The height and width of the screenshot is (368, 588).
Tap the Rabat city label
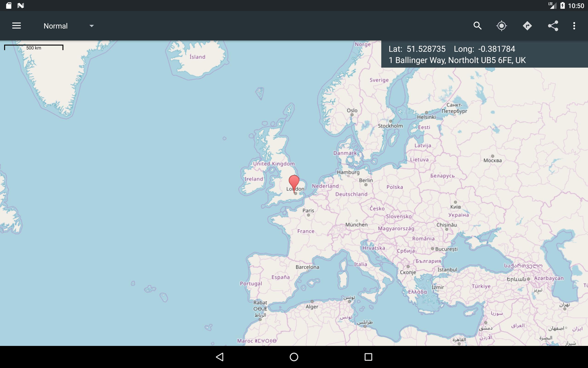[x=260, y=302]
